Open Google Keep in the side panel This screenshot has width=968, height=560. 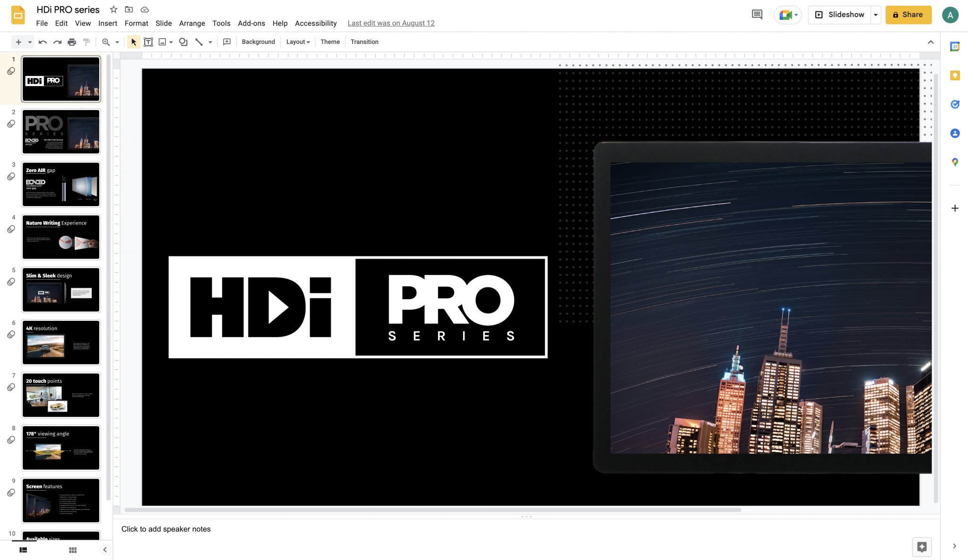pyautogui.click(x=955, y=75)
